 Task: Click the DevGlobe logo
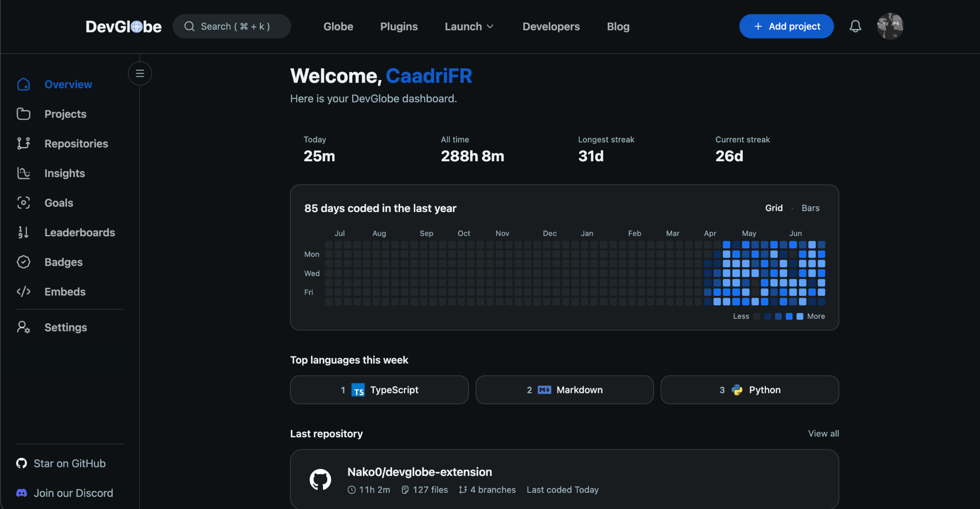[x=123, y=26]
